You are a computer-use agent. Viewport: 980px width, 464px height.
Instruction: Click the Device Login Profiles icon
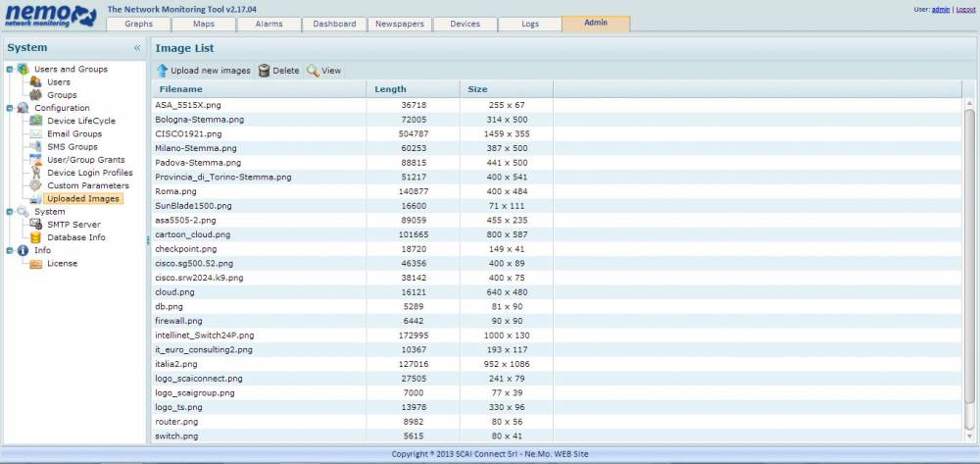[35, 173]
